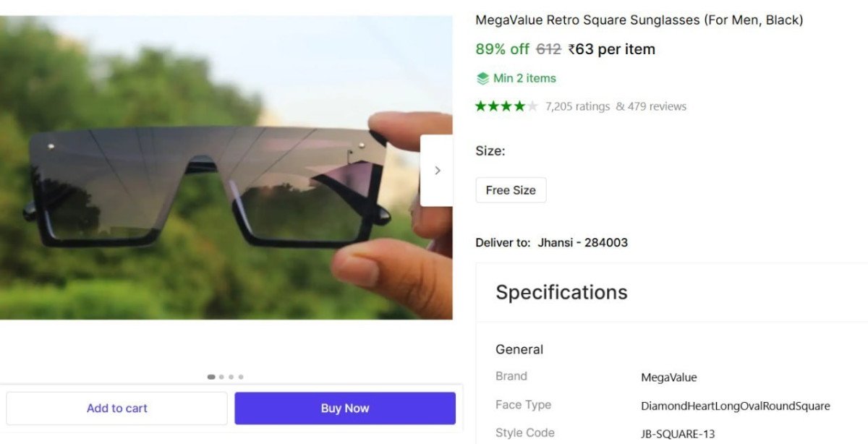
Task: Select the Free Size option
Action: pyautogui.click(x=511, y=189)
